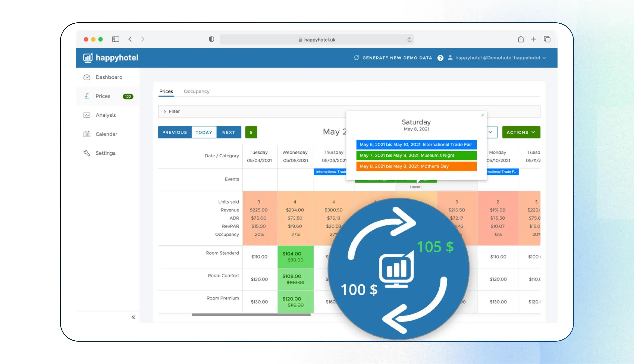
Task: Click the TODAY button
Action: click(204, 132)
